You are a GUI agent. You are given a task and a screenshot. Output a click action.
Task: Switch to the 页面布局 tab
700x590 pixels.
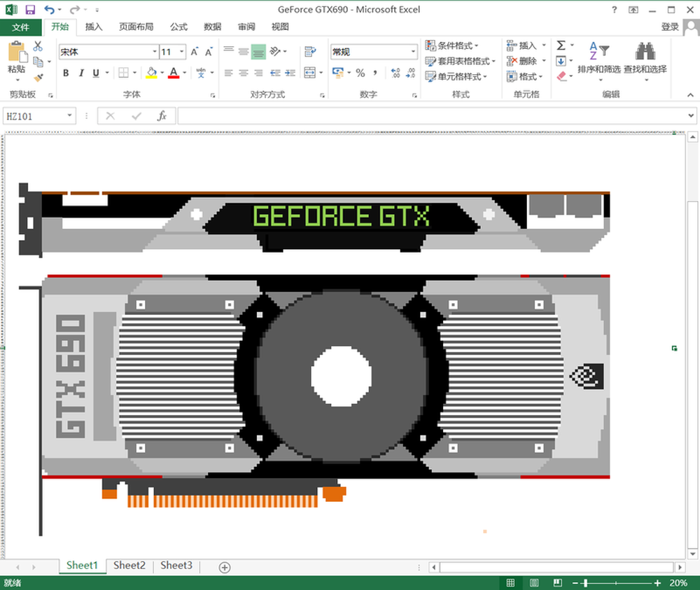[x=136, y=27]
